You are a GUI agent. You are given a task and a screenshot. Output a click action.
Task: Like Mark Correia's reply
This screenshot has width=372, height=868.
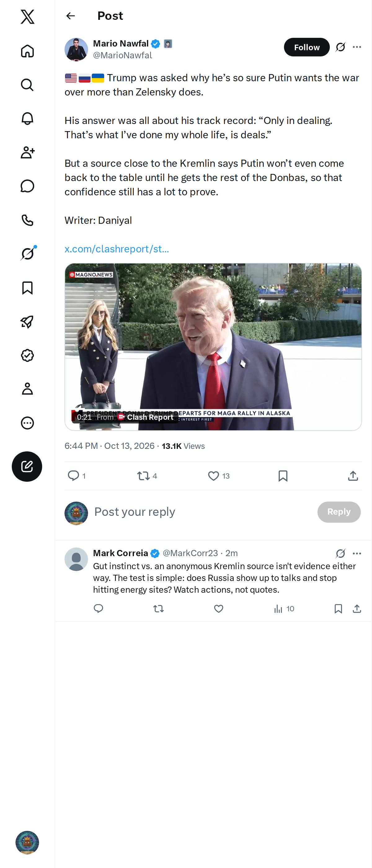pyautogui.click(x=219, y=609)
